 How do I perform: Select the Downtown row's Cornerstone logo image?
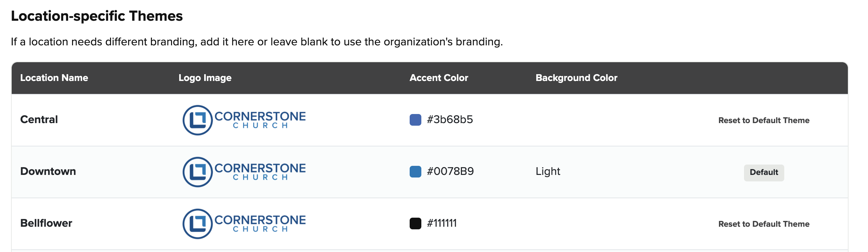(244, 172)
